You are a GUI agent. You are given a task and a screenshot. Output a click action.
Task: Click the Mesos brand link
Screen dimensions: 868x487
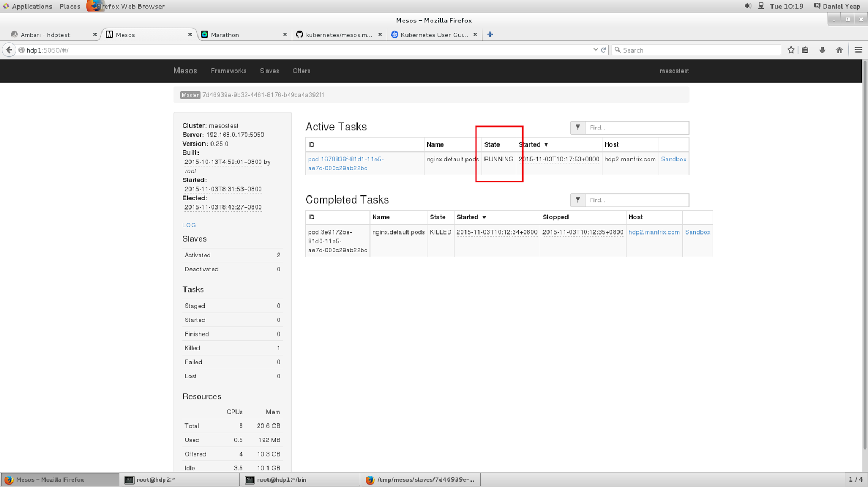[185, 71]
